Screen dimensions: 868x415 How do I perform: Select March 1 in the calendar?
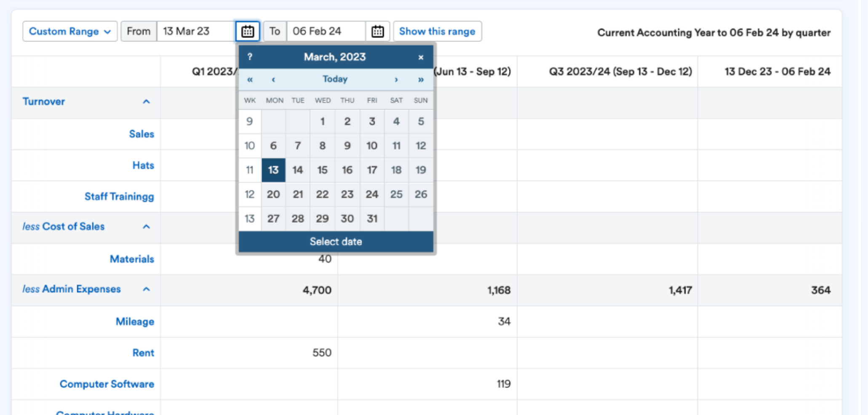pyautogui.click(x=323, y=122)
